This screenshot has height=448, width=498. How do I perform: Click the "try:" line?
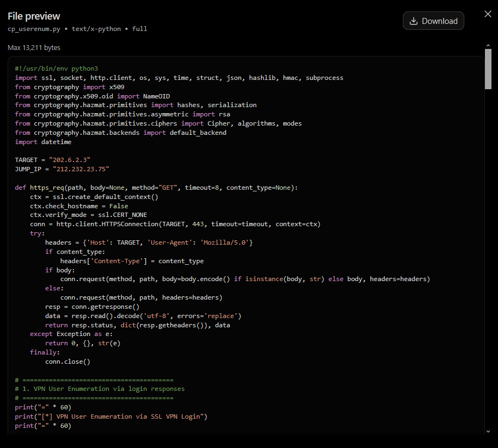click(x=37, y=233)
